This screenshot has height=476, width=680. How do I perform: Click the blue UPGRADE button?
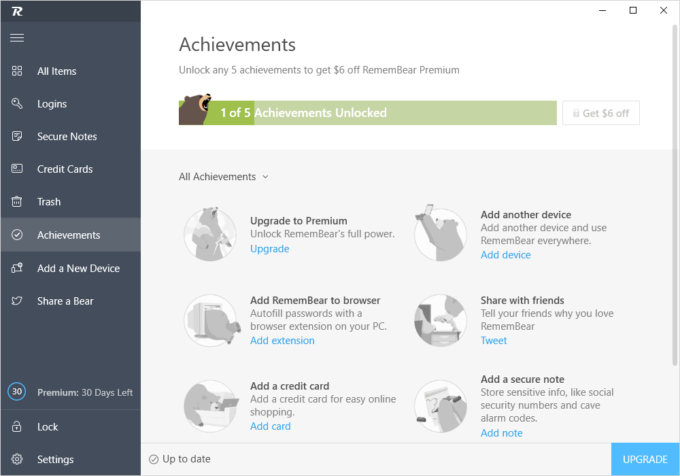645,459
